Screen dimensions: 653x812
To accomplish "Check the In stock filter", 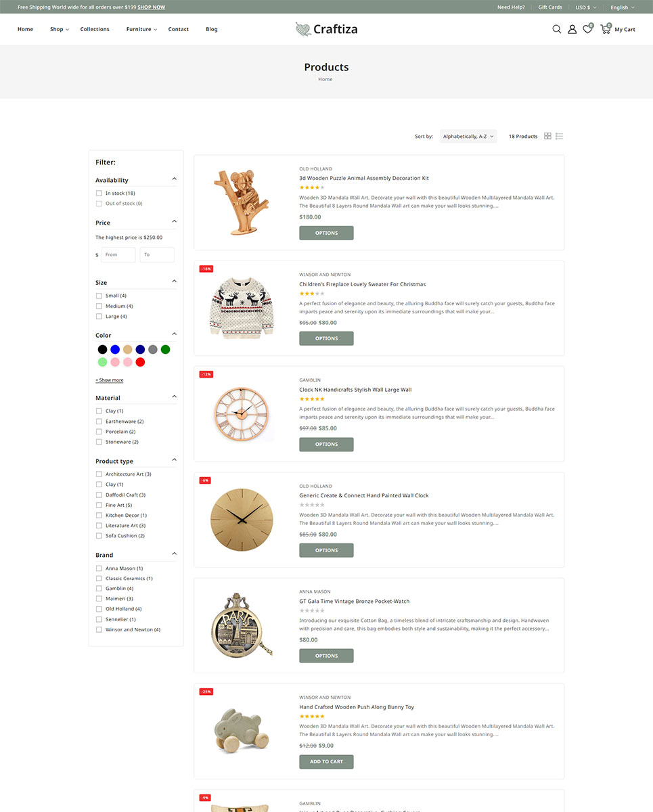I will tap(99, 194).
